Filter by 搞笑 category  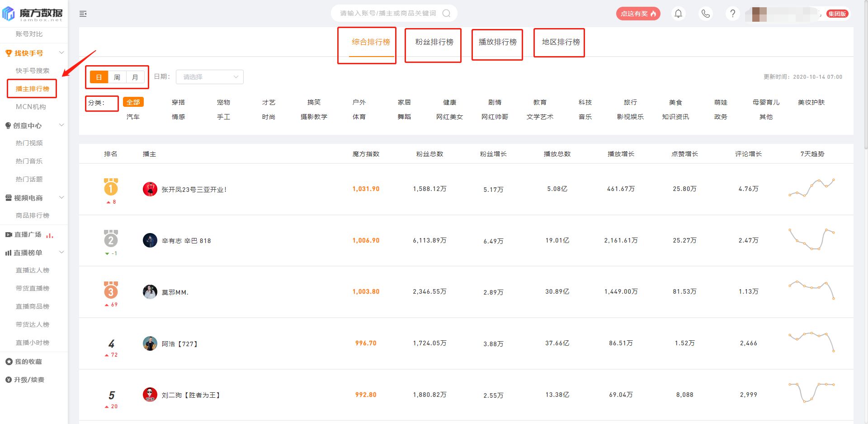coord(314,102)
